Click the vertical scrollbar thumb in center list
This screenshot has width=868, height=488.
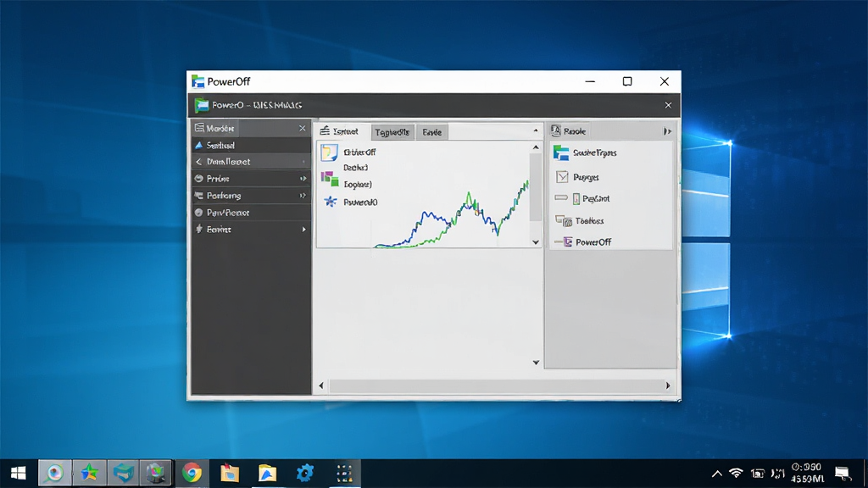click(536, 188)
